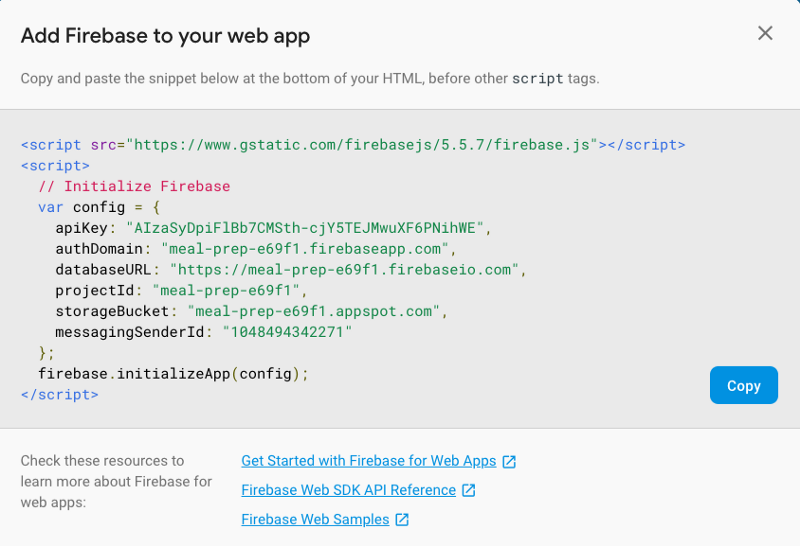
Task: Click external-link icon beside Get Started link
Action: pyautogui.click(x=509, y=461)
